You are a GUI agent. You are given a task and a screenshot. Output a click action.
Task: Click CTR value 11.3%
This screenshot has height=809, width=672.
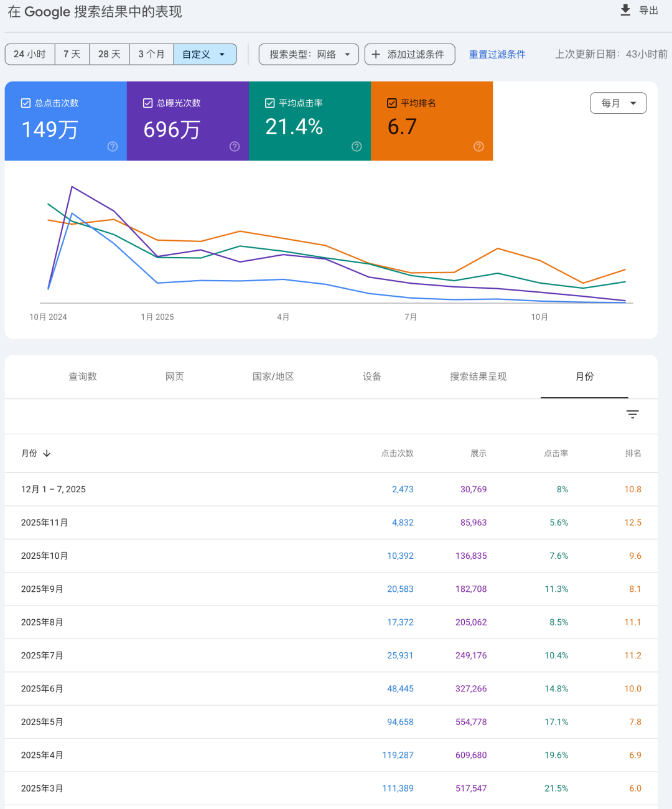[556, 589]
